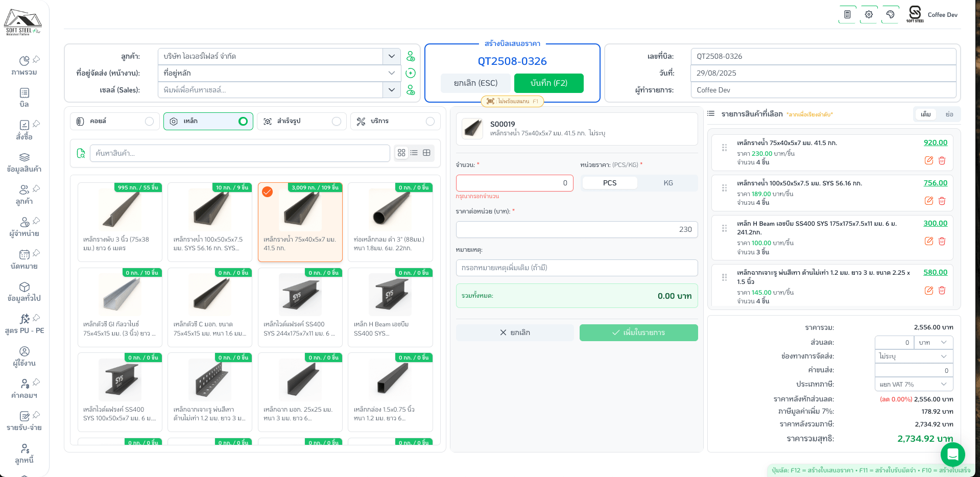Screen dimensions: 980x477
Task: Focus the ราคาต่อหน่วย price field
Action: click(x=577, y=229)
